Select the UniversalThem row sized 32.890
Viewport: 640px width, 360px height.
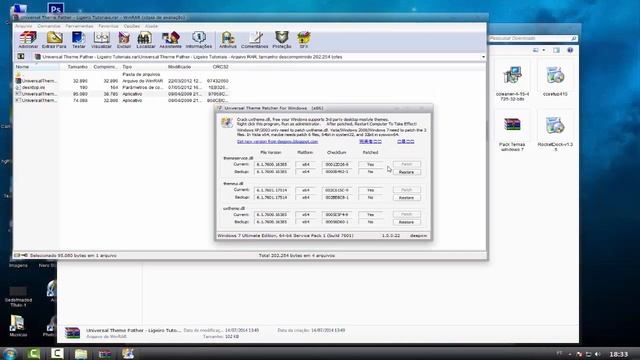pyautogui.click(x=122, y=81)
